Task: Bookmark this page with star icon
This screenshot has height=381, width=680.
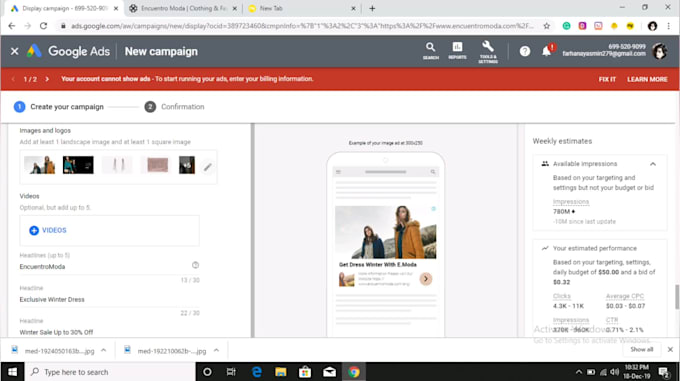Action: [546, 26]
